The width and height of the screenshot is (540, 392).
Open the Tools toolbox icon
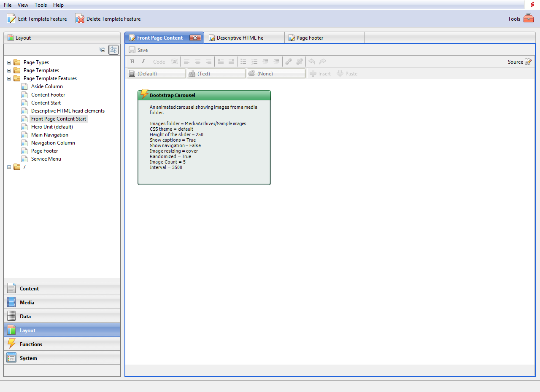[528, 19]
